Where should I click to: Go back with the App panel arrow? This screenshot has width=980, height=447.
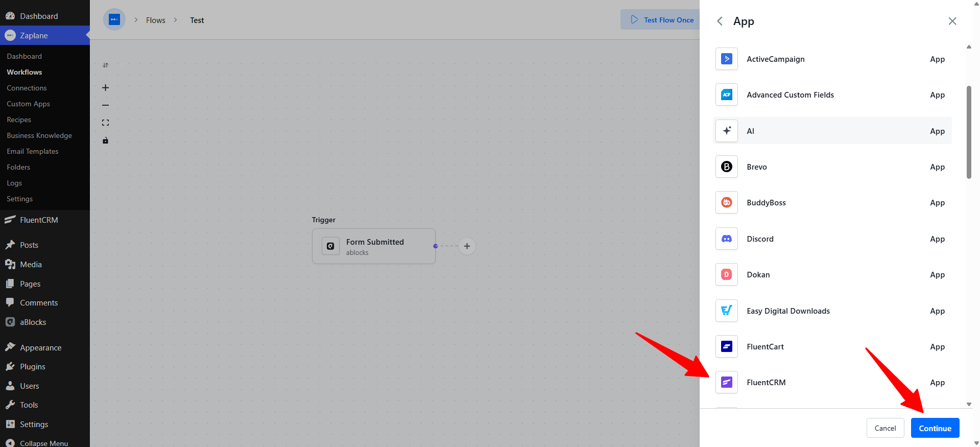(720, 21)
